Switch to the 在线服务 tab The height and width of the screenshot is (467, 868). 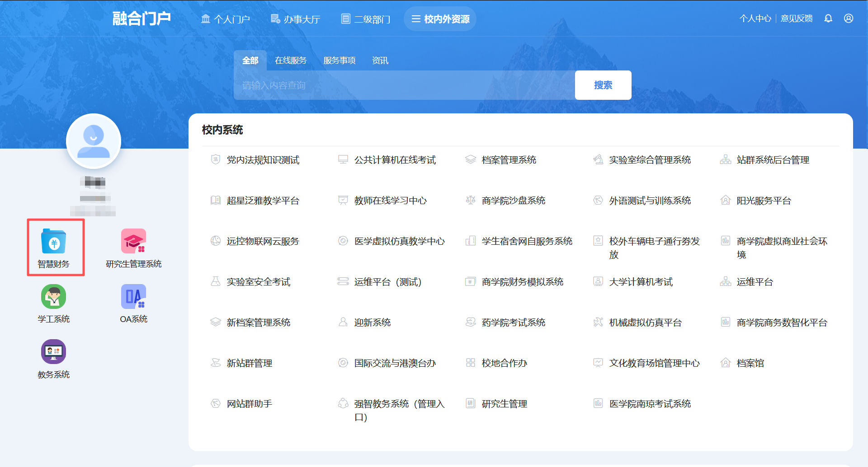pyautogui.click(x=291, y=60)
